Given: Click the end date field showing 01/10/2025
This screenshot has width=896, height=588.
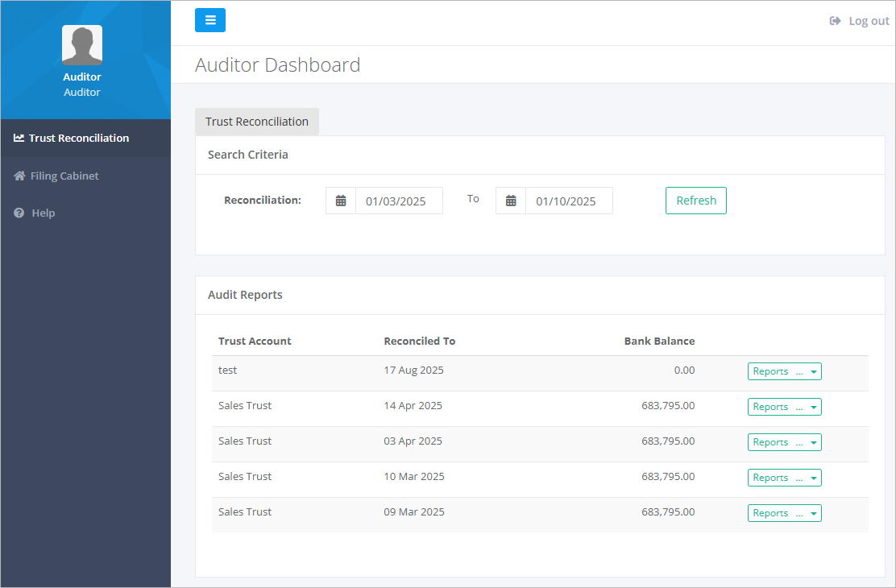Looking at the screenshot, I should 568,200.
